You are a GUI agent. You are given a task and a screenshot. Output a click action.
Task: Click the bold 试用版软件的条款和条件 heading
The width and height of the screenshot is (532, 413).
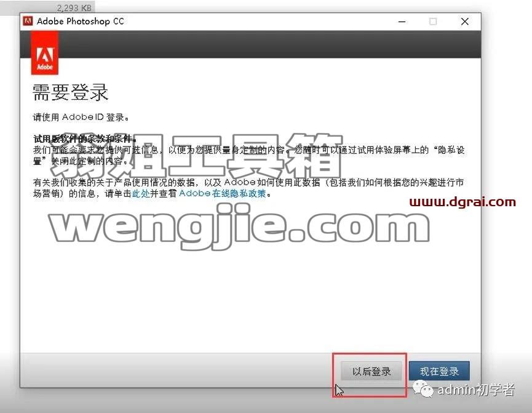pyautogui.click(x=85, y=138)
